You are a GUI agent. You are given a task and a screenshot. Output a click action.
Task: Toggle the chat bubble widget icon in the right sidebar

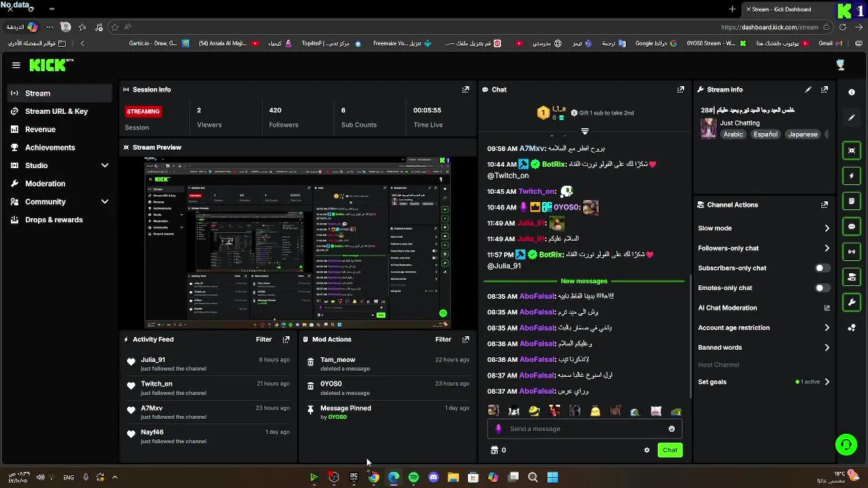click(852, 226)
